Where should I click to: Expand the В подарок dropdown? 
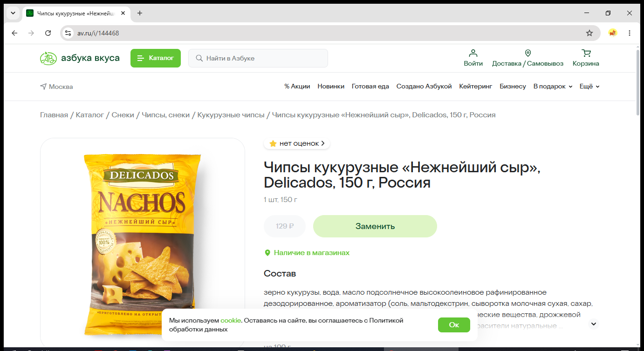553,87
